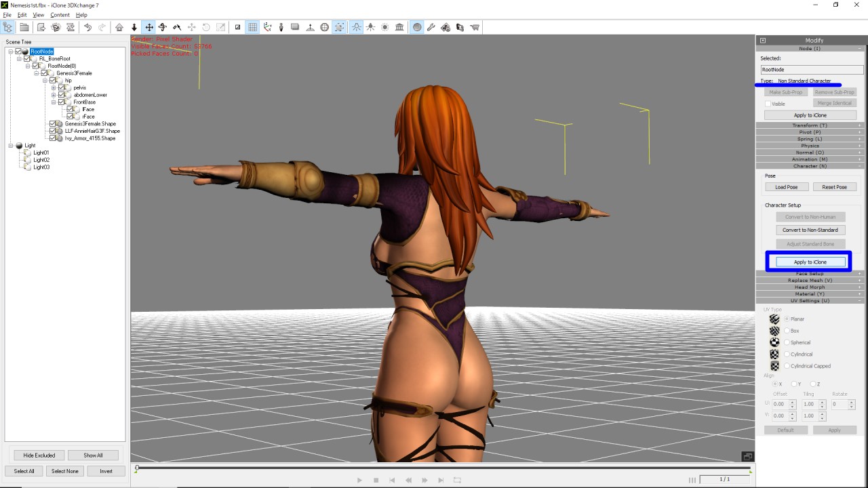Uncheck the RL_BoneRoot checkbox
868x488 pixels.
(x=27, y=59)
